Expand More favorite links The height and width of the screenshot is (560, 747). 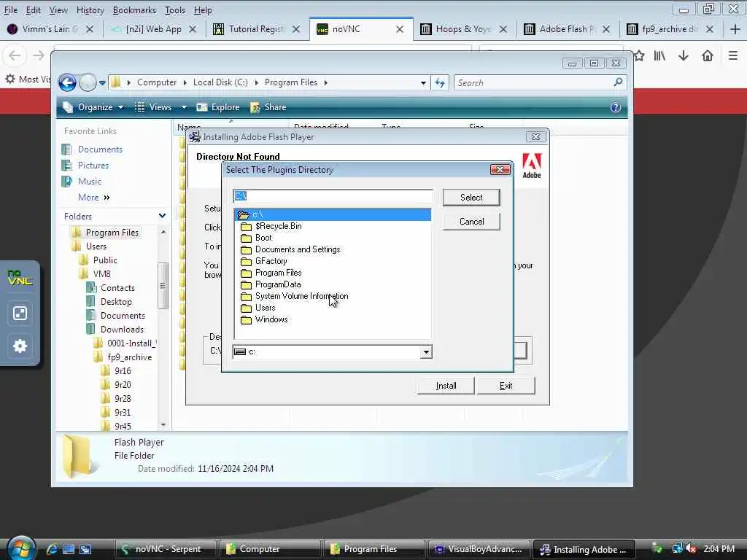[94, 197]
